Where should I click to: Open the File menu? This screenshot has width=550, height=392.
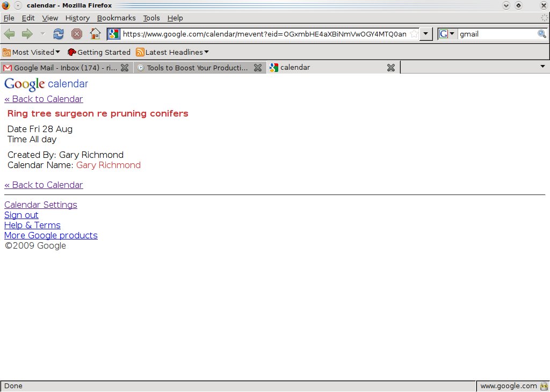[9, 18]
